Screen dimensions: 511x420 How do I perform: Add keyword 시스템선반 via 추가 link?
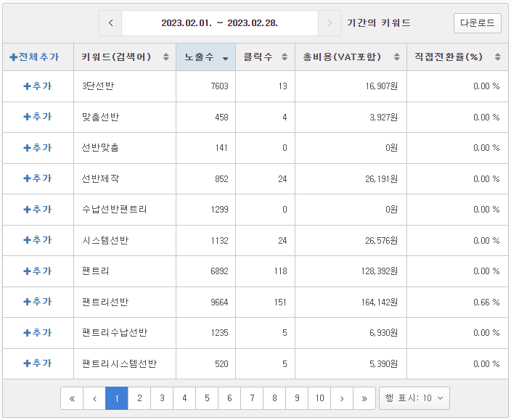pyautogui.click(x=38, y=240)
